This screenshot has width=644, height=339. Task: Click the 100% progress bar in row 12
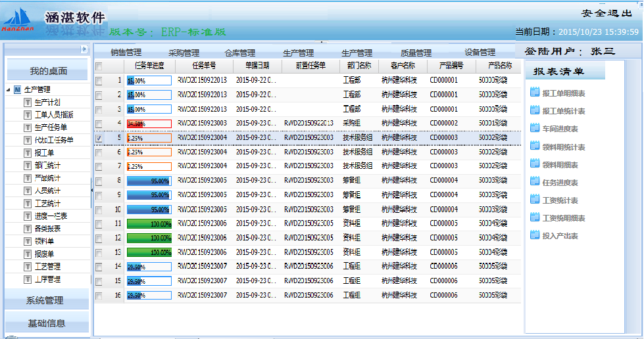(149, 238)
